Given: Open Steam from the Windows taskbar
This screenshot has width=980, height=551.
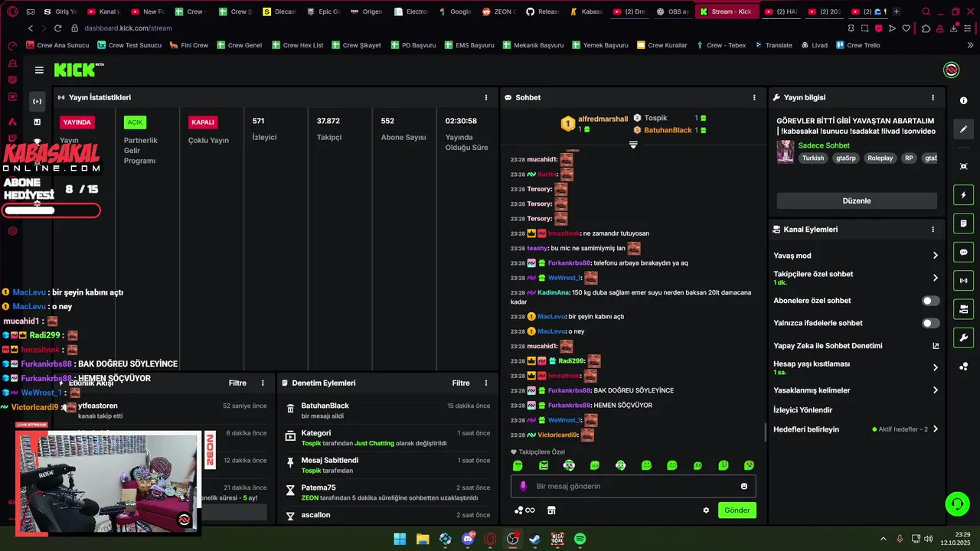Looking at the screenshot, I should pyautogui.click(x=534, y=539).
